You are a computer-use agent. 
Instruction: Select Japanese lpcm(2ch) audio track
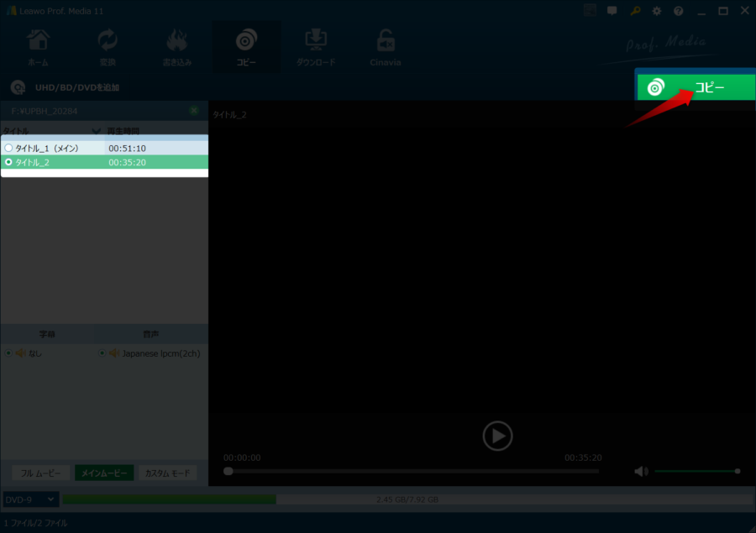pos(102,353)
